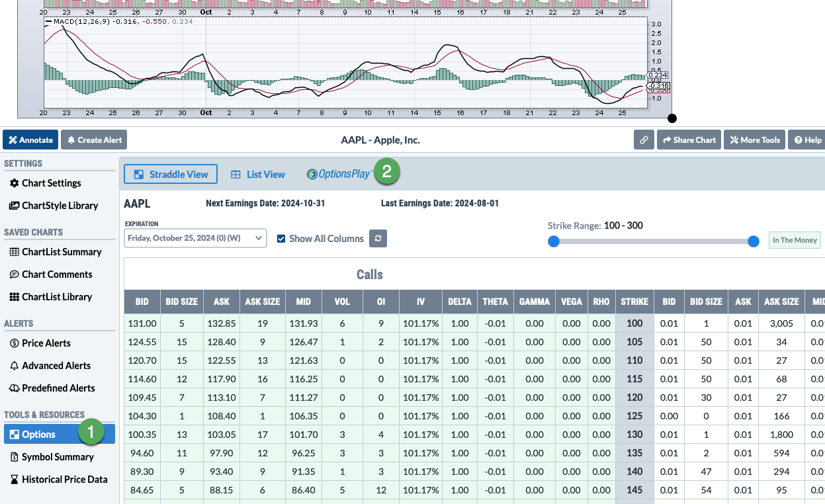Open ChartList Library link
The height and width of the screenshot is (504, 825).
[x=57, y=297]
